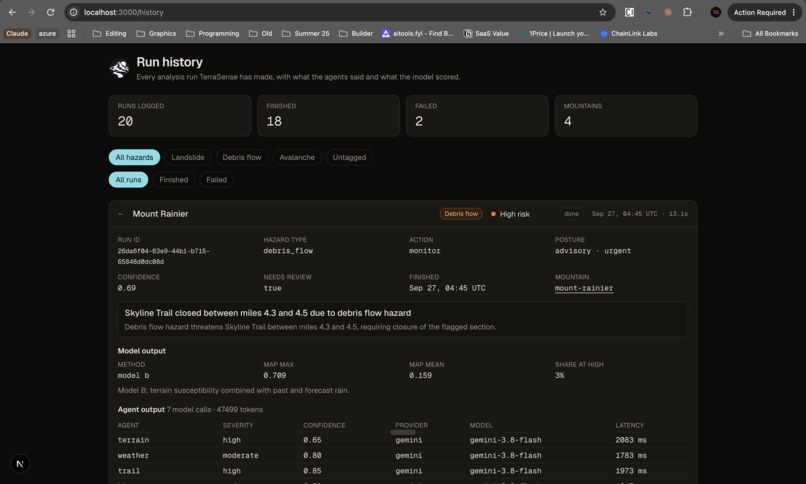Filter runs by Untagged hazard
This screenshot has height=484, width=806.
click(349, 157)
